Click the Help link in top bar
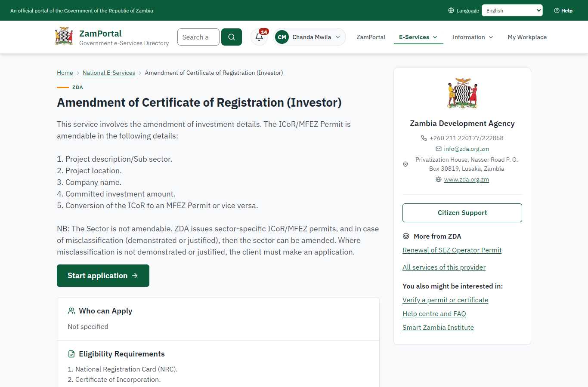Image resolution: width=588 pixels, height=387 pixels. [x=563, y=11]
